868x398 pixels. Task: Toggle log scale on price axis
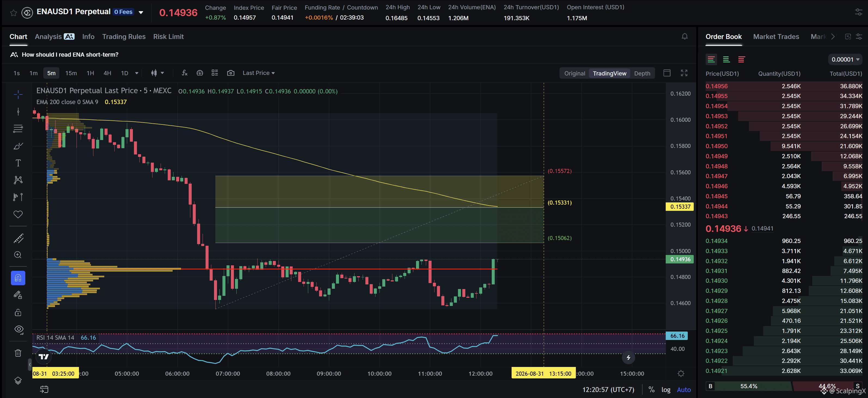(x=666, y=390)
